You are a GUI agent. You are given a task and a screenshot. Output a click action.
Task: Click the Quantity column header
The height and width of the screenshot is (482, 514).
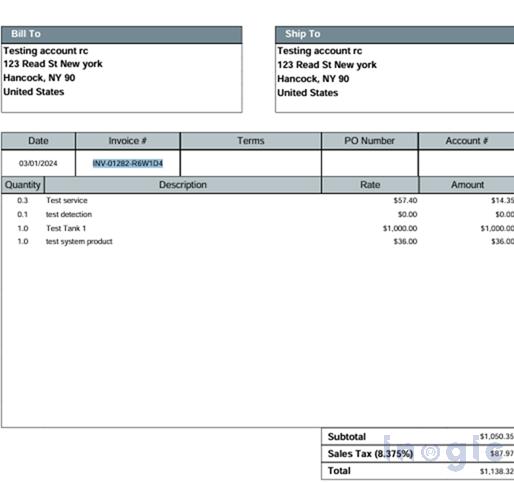(23, 185)
